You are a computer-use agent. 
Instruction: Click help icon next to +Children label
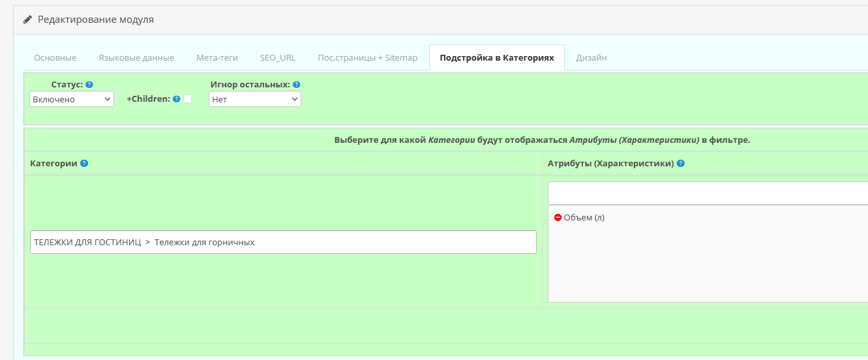coord(177,99)
